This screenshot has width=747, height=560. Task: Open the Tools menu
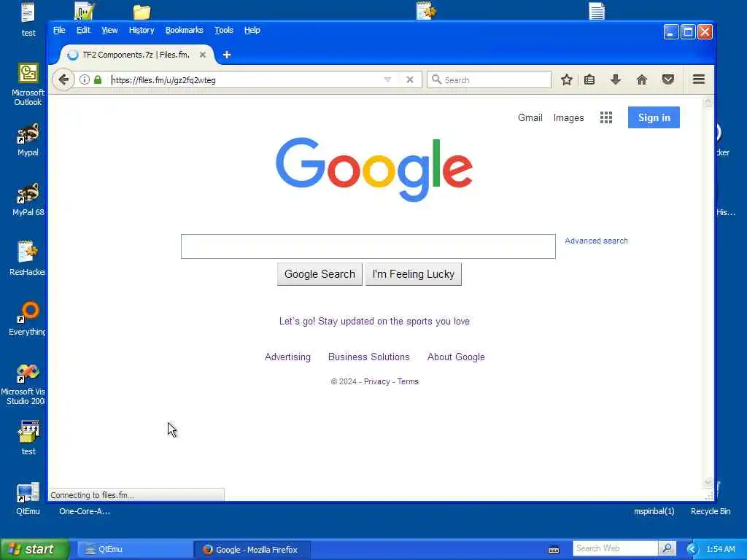point(223,30)
